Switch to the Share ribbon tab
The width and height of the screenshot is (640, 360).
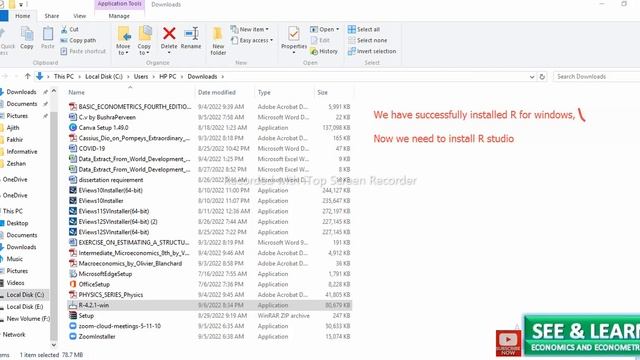[x=52, y=16]
